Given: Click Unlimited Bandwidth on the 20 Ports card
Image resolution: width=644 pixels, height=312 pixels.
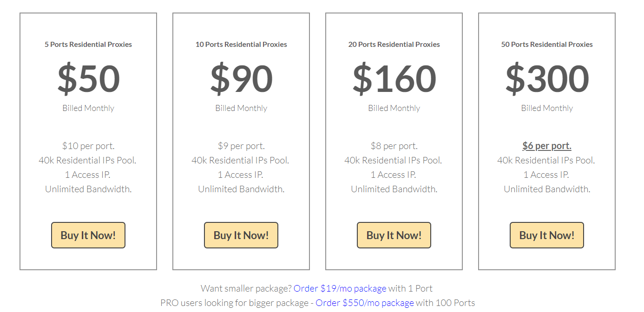Looking at the screenshot, I should (x=394, y=189).
